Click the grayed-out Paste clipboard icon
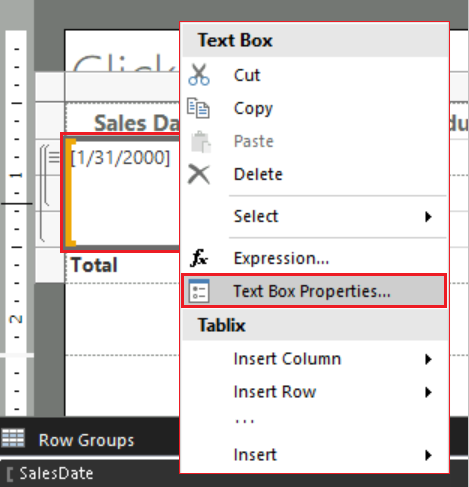This screenshot has height=487, width=469. 201,142
